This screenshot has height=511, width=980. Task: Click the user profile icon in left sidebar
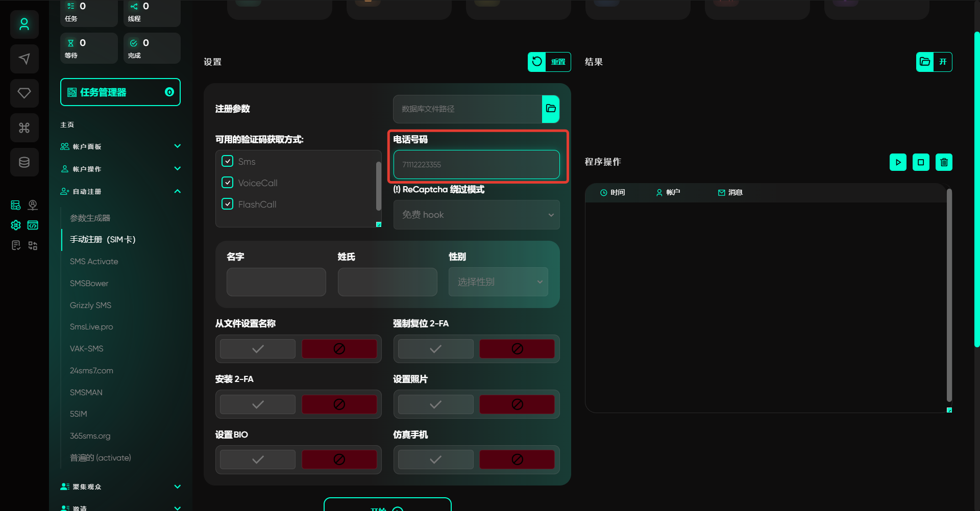pyautogui.click(x=24, y=24)
